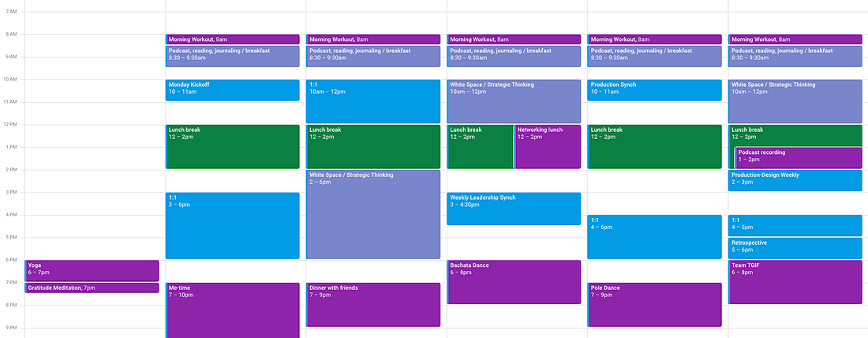Open the Production Synch 10 – 11am event
Viewport: 868px width, 338px height.
click(654, 90)
